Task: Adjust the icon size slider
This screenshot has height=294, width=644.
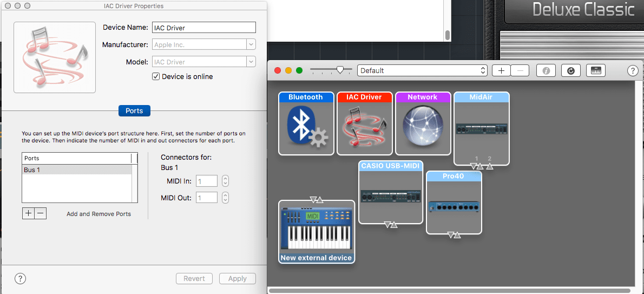Action: pos(340,69)
